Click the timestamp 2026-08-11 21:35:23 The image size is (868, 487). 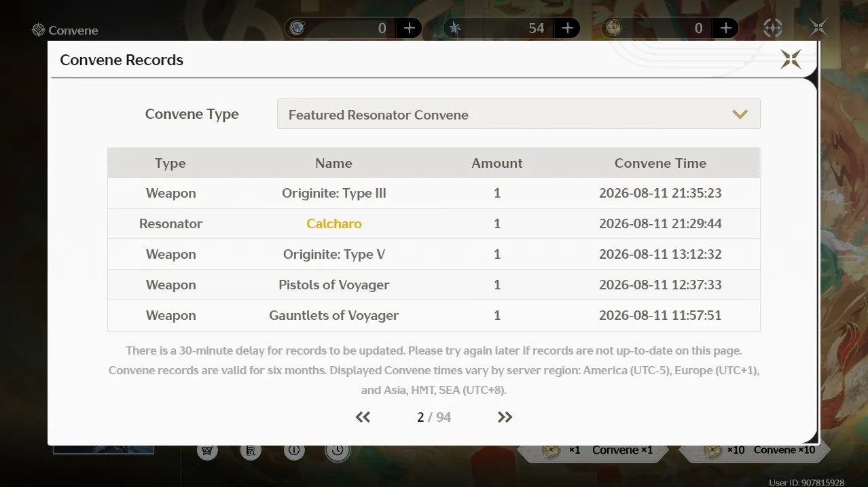pyautogui.click(x=660, y=193)
